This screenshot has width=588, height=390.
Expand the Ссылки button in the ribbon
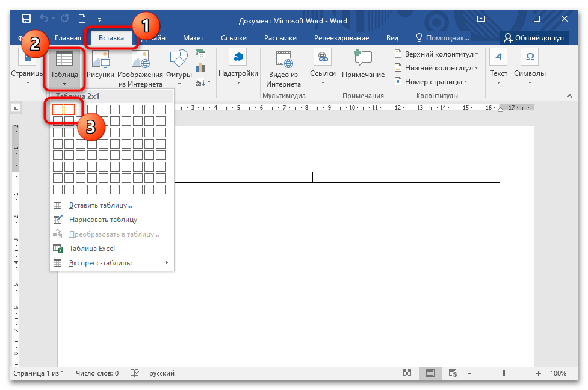(323, 67)
